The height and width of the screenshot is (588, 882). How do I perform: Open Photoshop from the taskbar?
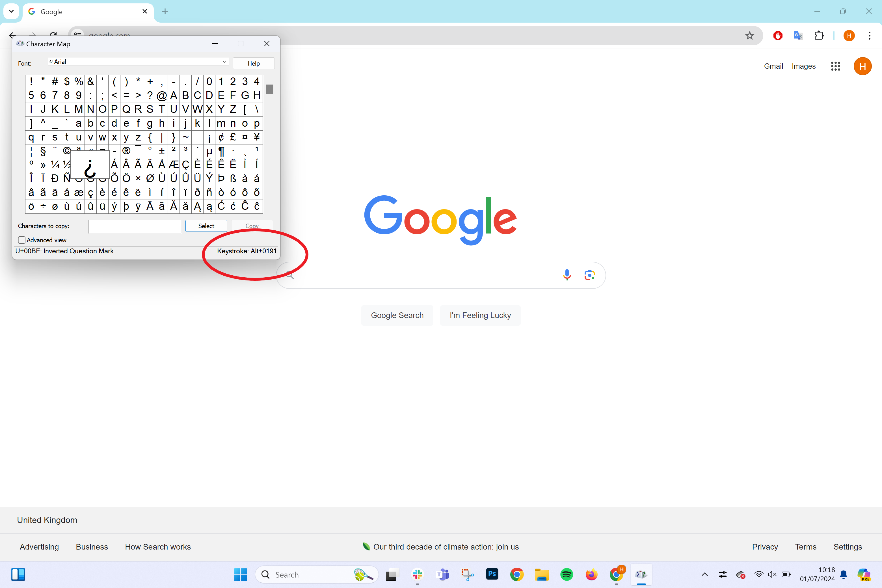coord(492,574)
